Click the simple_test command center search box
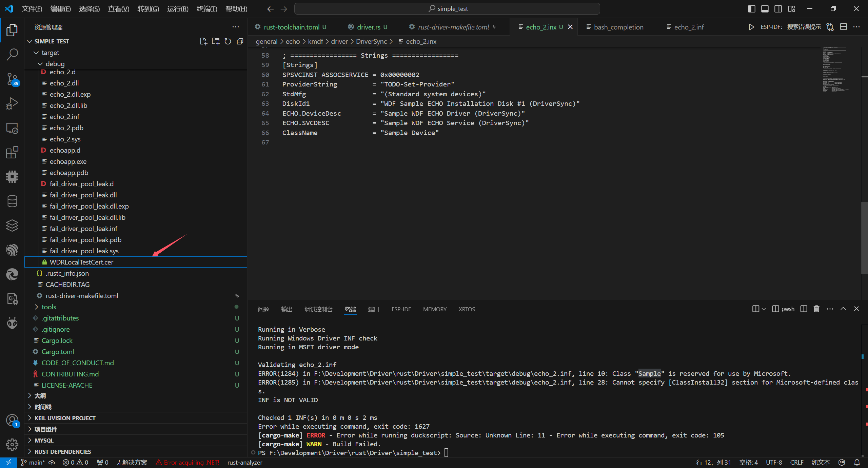Image resolution: width=868 pixels, height=468 pixels. (x=447, y=9)
